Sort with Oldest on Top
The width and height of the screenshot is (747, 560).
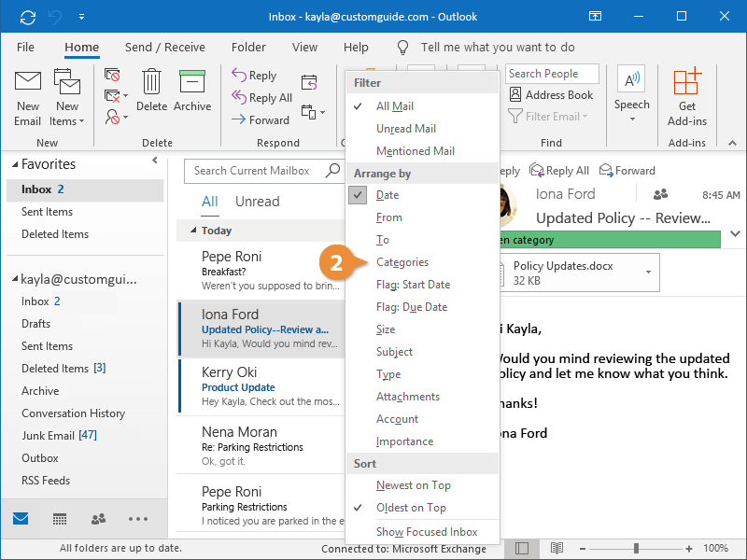pos(422,508)
